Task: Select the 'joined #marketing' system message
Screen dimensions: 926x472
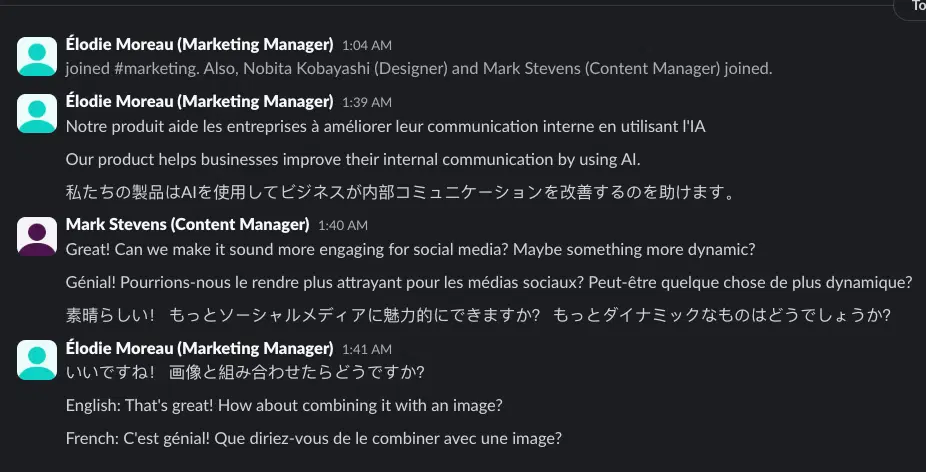Action: (x=419, y=69)
